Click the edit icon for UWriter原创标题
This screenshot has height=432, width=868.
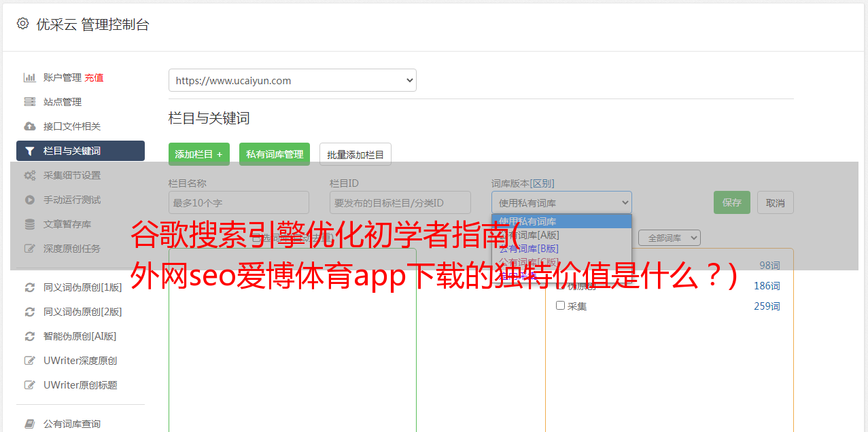point(30,385)
